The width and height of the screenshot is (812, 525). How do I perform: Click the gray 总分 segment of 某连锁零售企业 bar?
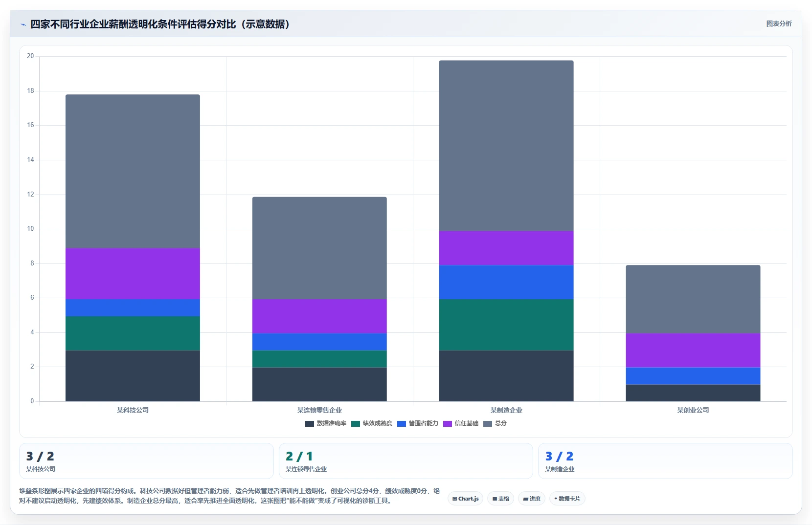pos(319,248)
